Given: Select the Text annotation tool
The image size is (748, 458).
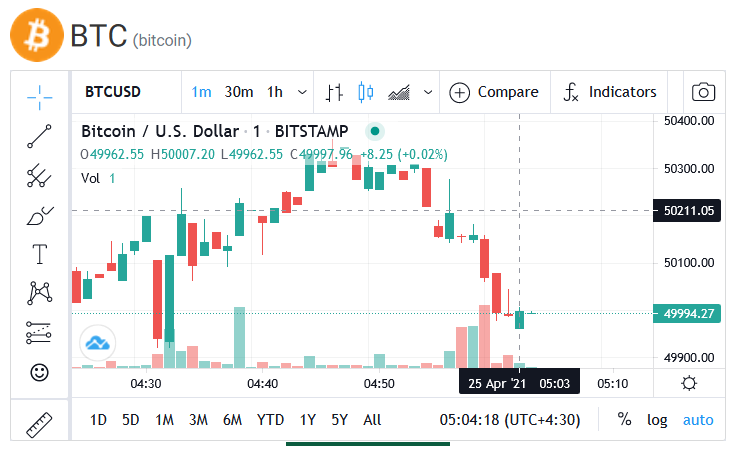Looking at the screenshot, I should [x=40, y=254].
